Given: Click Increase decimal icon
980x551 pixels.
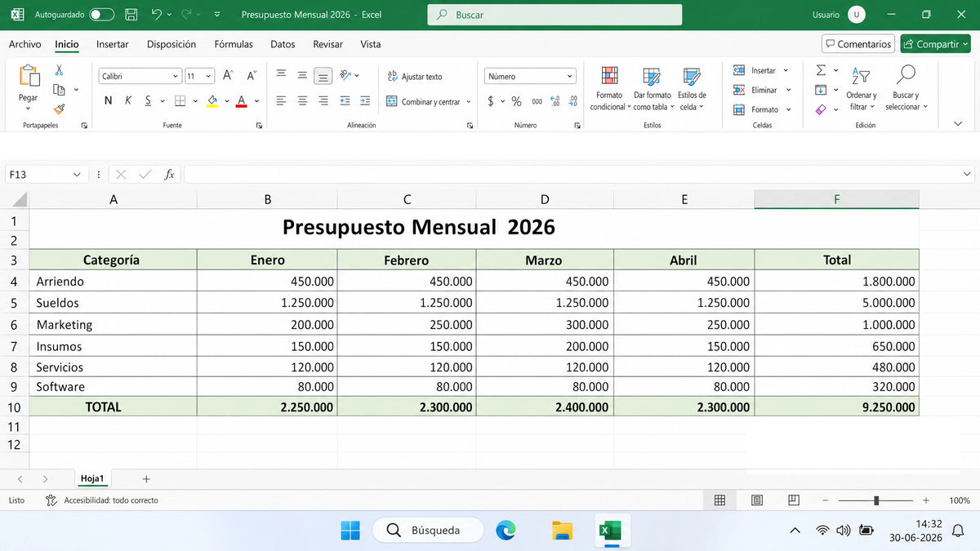Looking at the screenshot, I should 555,101.
